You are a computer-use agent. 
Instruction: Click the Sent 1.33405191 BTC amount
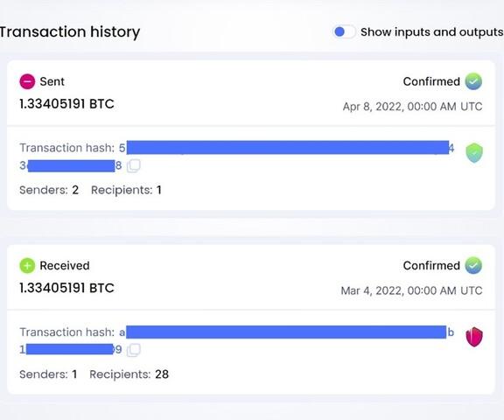point(66,104)
